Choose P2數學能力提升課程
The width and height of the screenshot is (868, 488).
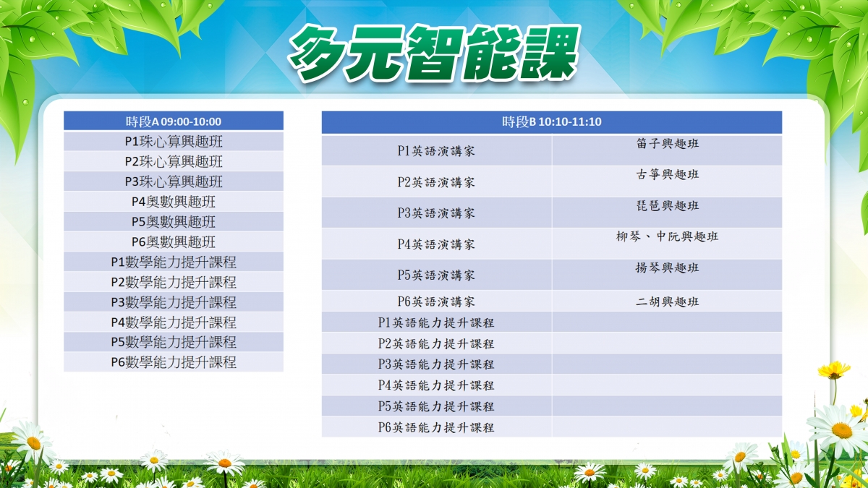(x=174, y=282)
